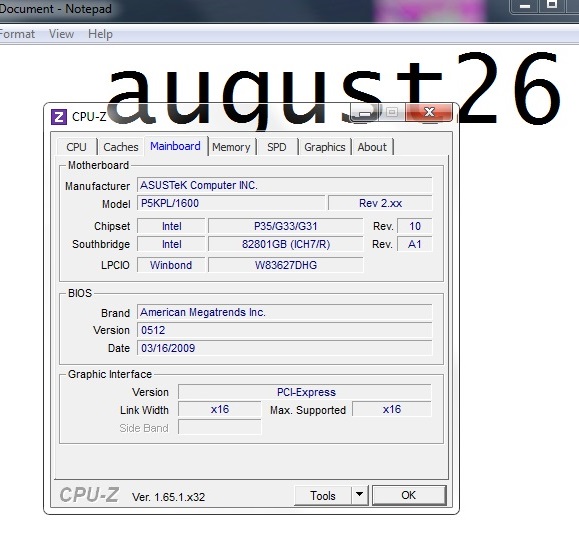Show the Graphics tab
The image size is (579, 536).
click(x=325, y=147)
